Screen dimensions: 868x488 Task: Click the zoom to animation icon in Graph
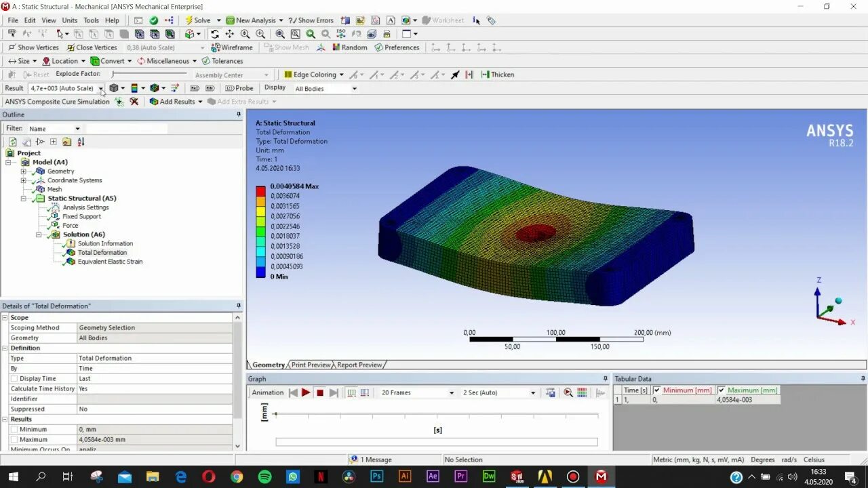[x=568, y=392]
